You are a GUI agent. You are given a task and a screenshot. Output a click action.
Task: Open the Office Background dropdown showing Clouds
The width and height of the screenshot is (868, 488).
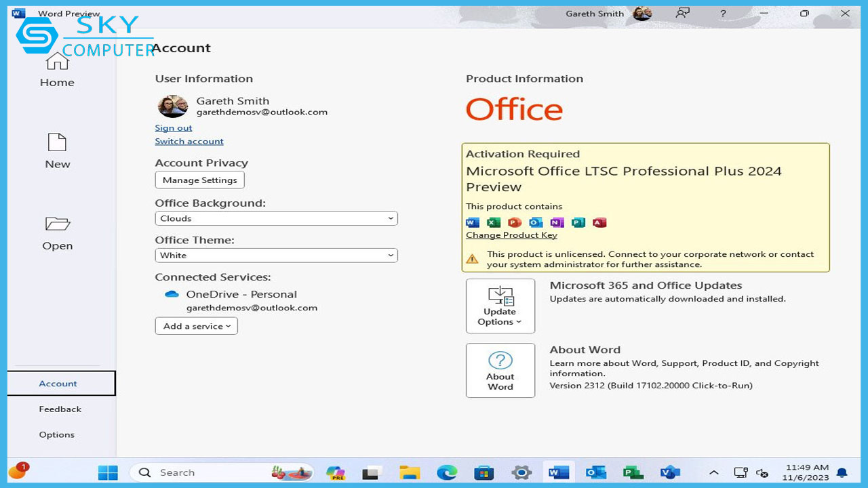(276, 218)
